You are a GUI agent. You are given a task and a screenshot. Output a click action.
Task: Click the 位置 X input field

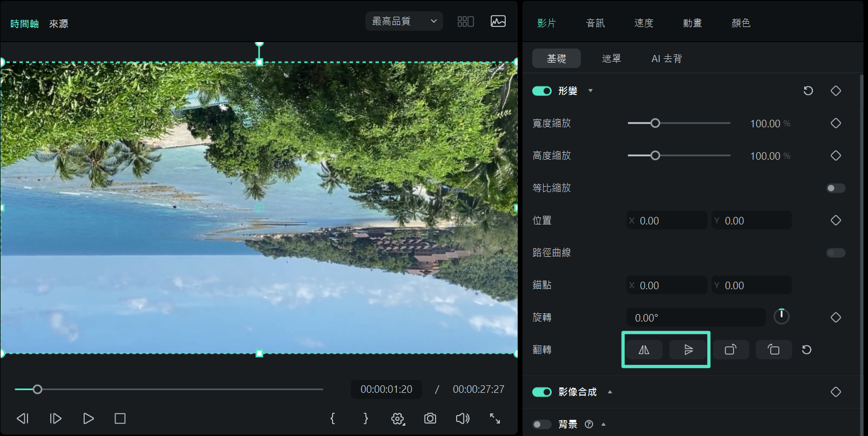[667, 220]
